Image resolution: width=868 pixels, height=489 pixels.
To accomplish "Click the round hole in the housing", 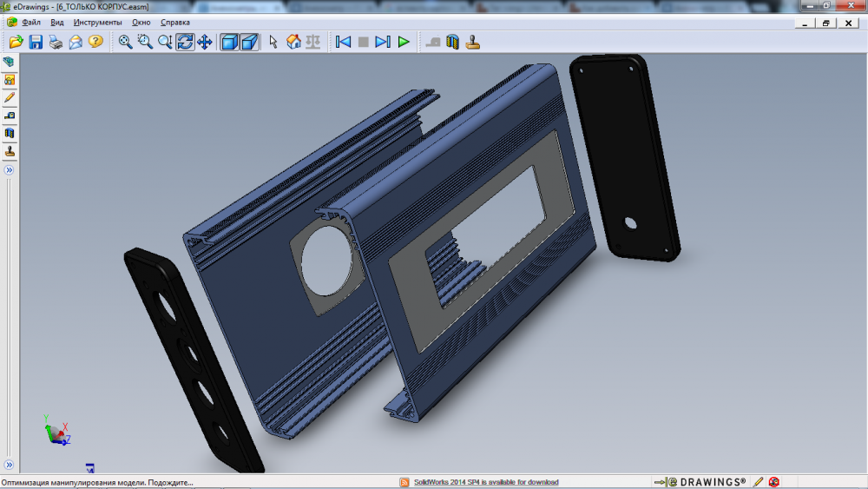I will coord(326,261).
